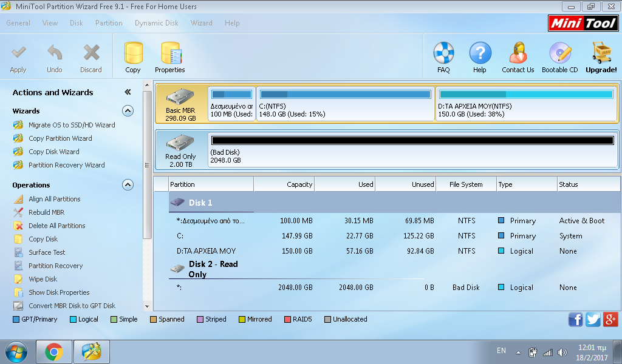The height and width of the screenshot is (364, 622).
Task: Sort by the File System column header
Action: (x=466, y=184)
